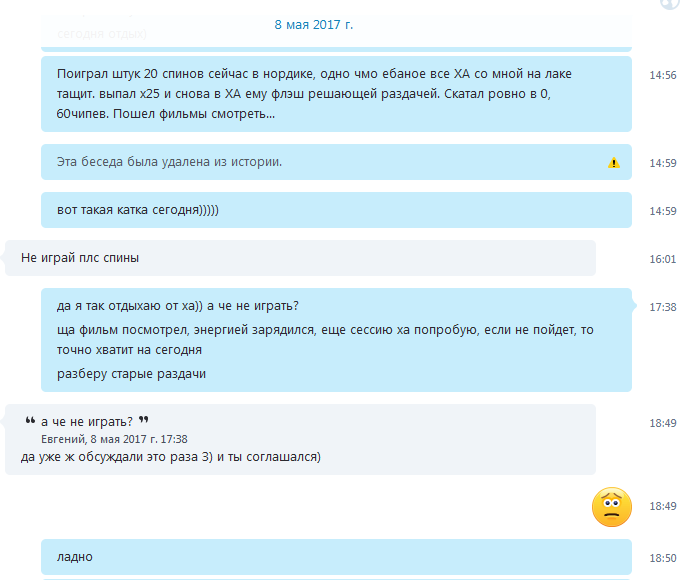Screen dimensions: 688x580
Task: Click the Не играй плс спины message
Action: [x=300, y=258]
